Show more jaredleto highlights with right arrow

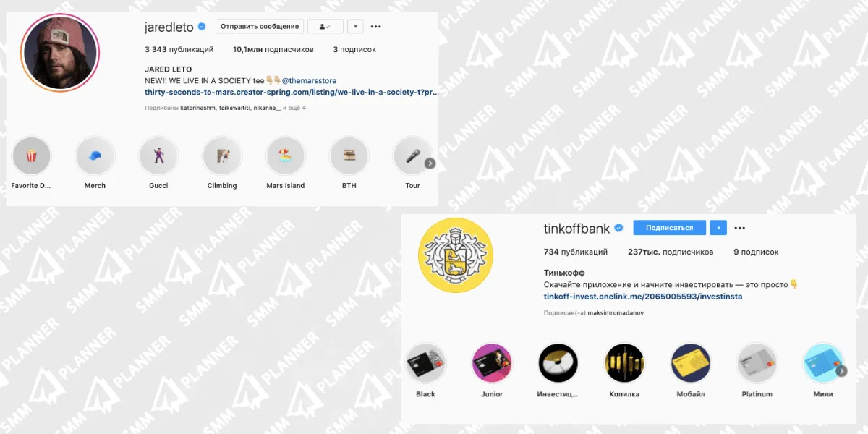click(x=430, y=163)
